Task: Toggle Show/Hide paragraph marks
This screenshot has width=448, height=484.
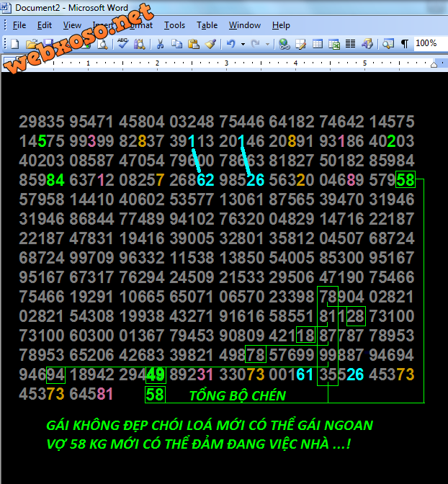Action: click(x=405, y=44)
